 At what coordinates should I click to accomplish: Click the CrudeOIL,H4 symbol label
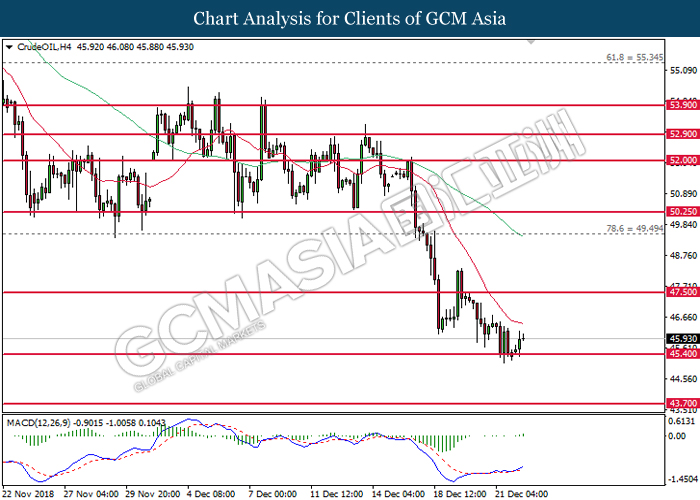pyautogui.click(x=43, y=47)
